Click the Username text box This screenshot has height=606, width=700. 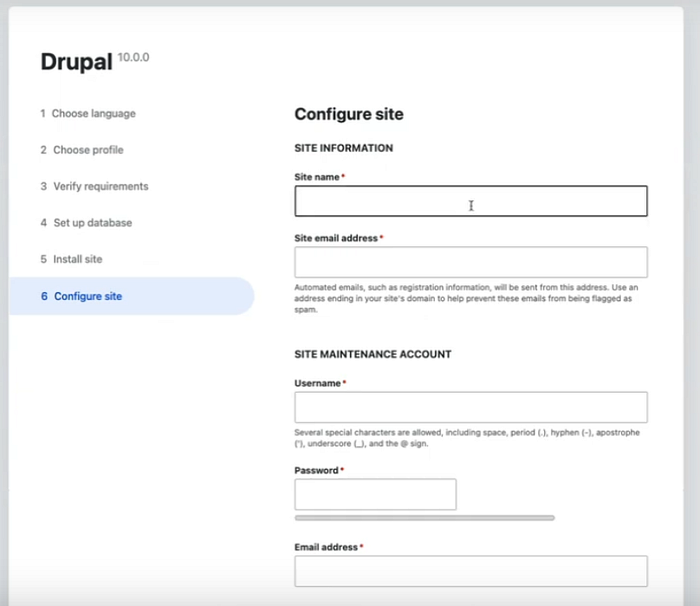point(470,407)
